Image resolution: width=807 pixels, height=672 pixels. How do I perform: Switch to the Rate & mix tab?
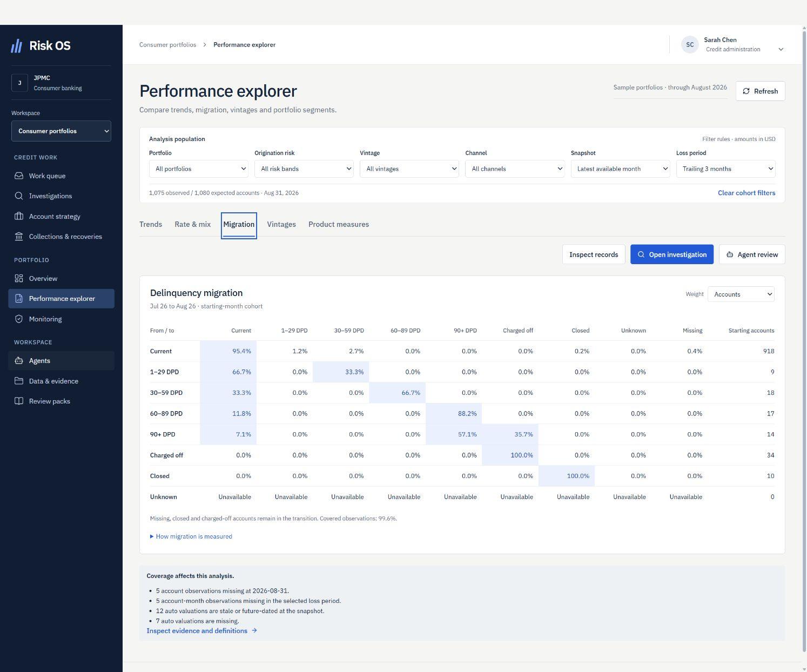pyautogui.click(x=193, y=225)
